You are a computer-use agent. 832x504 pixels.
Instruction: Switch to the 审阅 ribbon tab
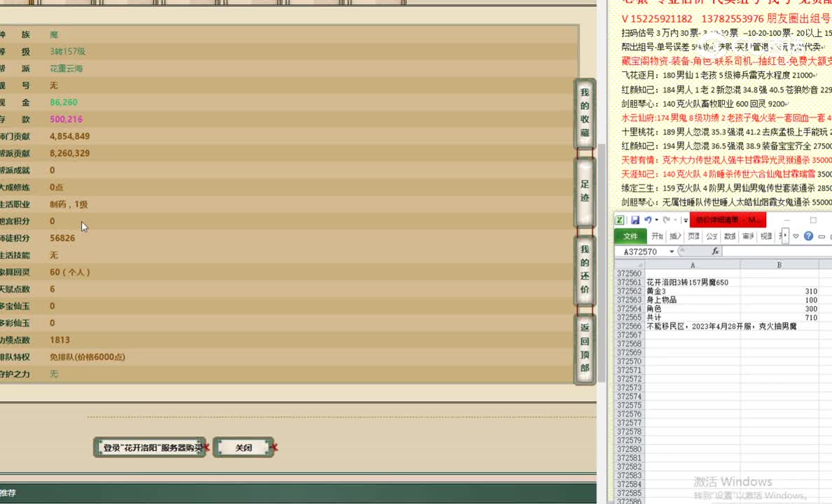[x=748, y=236]
